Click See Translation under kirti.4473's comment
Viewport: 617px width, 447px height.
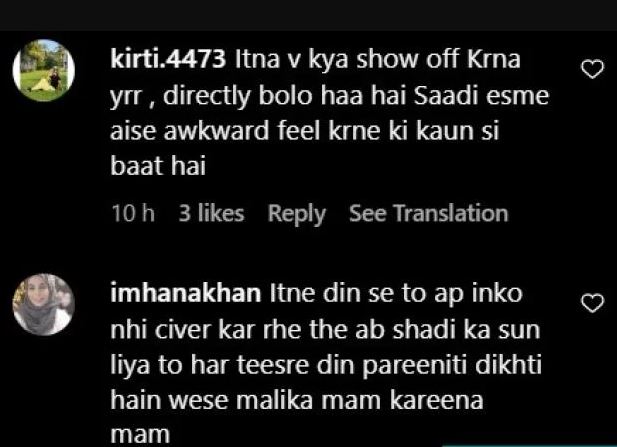pyautogui.click(x=429, y=214)
